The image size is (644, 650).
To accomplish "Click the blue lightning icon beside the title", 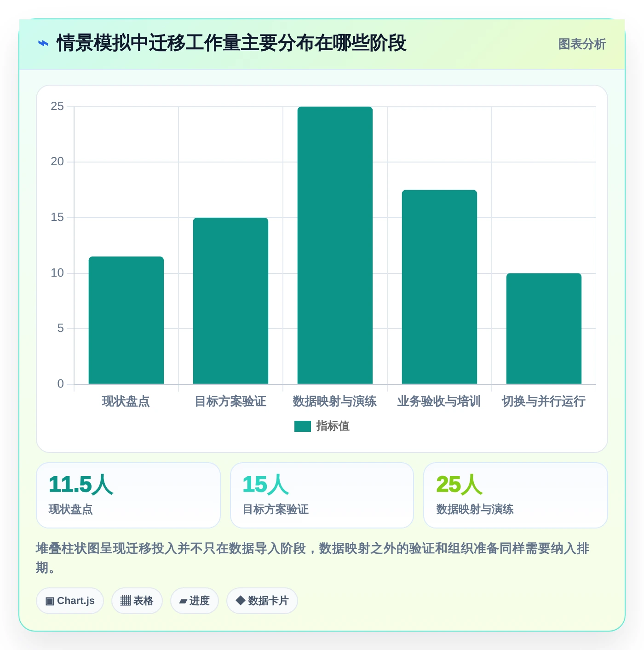I will tap(43, 44).
